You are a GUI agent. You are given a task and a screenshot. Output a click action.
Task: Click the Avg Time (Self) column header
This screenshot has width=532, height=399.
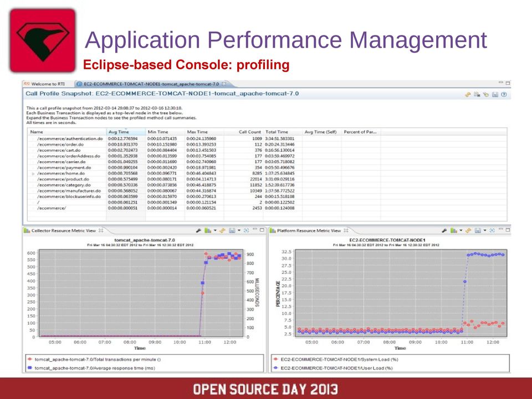click(321, 132)
